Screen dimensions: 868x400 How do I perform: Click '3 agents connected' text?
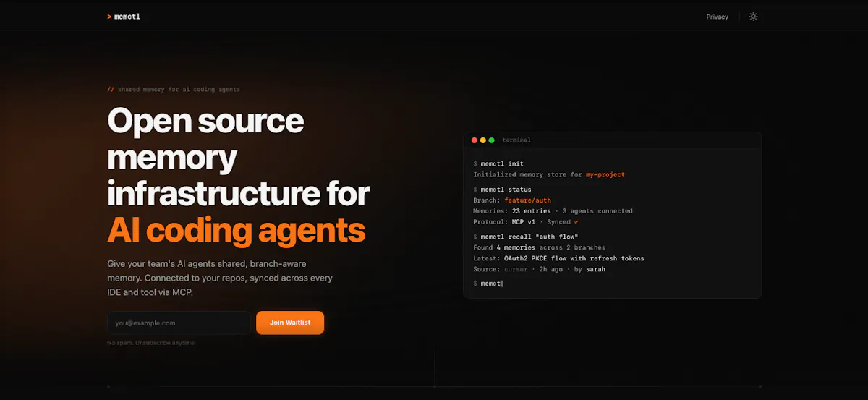point(597,211)
